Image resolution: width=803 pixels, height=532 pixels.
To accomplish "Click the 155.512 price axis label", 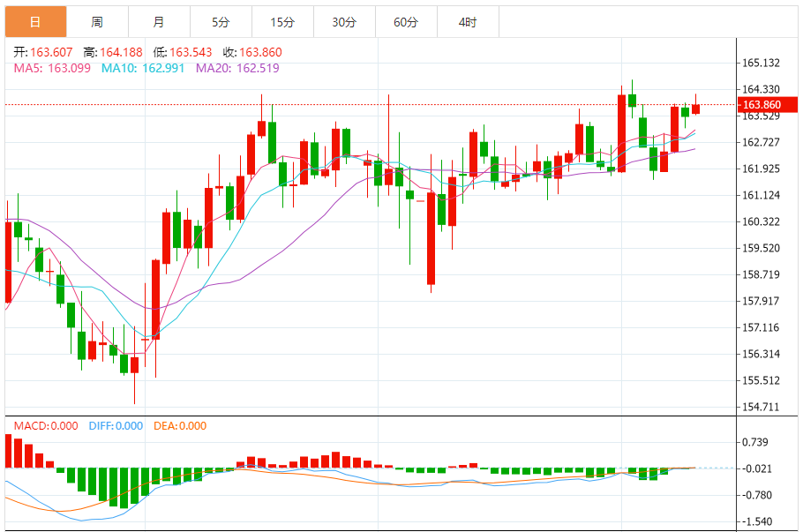I will point(761,380).
